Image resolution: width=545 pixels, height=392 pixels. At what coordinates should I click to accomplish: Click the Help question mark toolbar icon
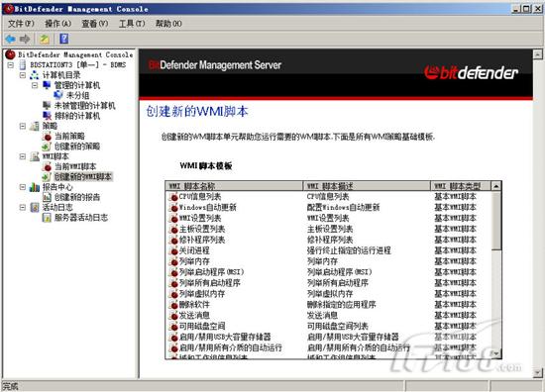coord(64,39)
